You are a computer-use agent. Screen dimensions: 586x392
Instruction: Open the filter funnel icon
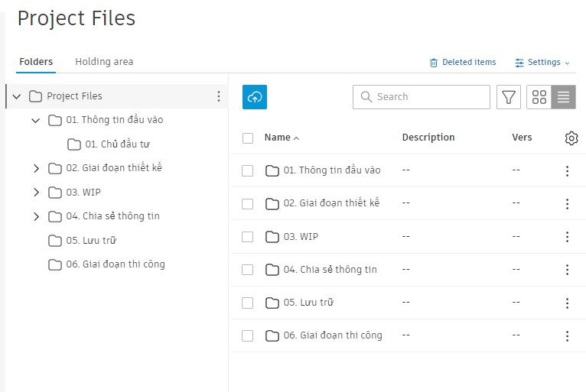click(508, 97)
